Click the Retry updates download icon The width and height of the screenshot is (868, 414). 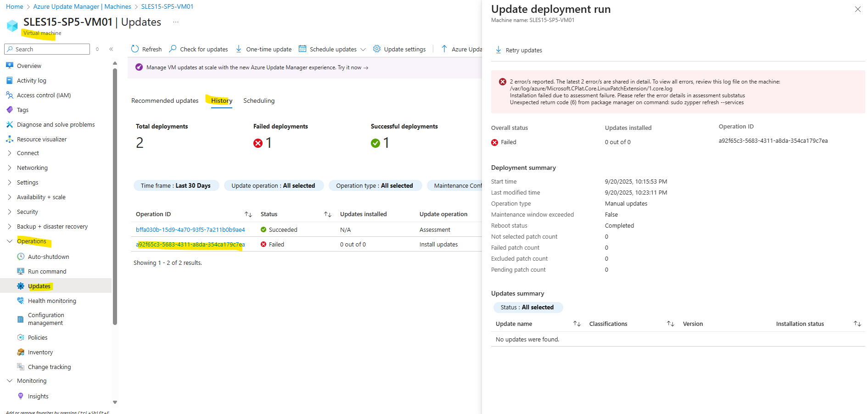498,50
